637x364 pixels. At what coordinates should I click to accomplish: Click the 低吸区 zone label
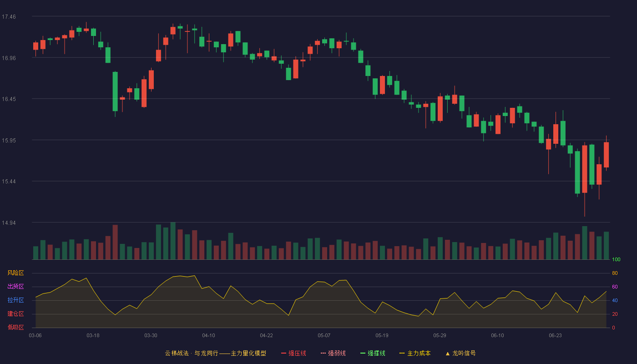point(15,327)
